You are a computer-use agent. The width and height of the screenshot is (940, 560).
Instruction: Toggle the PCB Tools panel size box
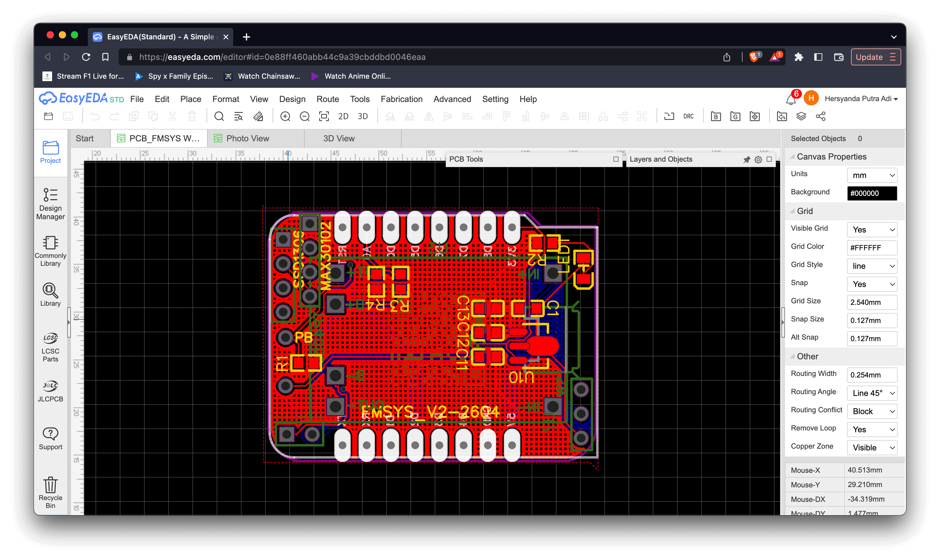coord(616,159)
